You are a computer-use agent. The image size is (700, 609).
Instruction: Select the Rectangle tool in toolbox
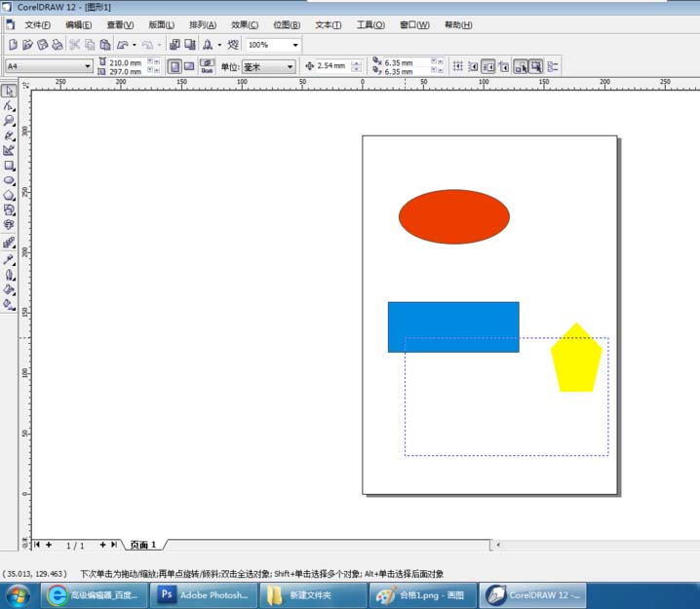click(9, 166)
